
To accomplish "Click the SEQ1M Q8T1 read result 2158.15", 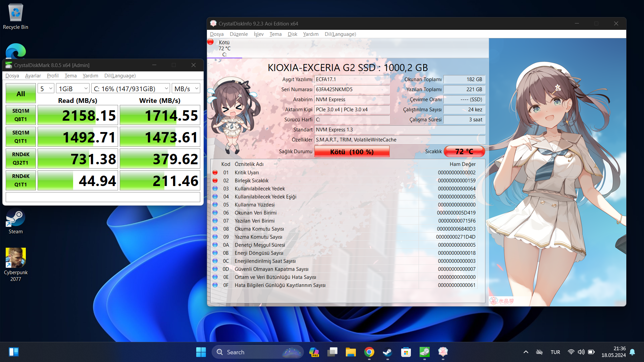I will (x=78, y=115).
